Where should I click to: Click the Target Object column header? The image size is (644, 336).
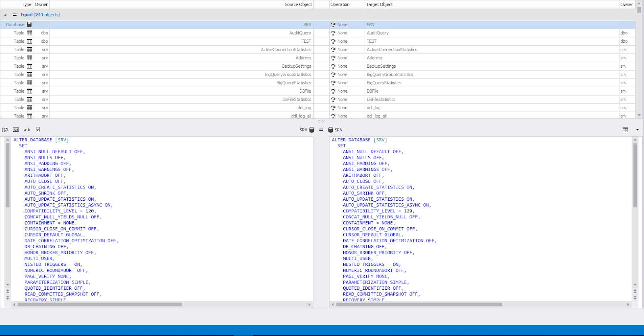pyautogui.click(x=379, y=4)
